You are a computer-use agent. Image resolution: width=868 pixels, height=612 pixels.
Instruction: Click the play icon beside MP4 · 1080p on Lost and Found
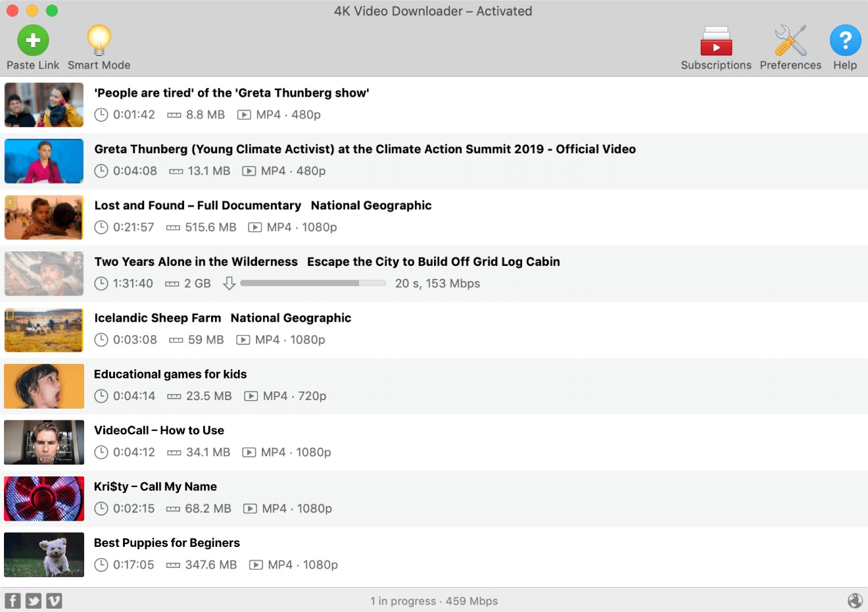point(254,228)
